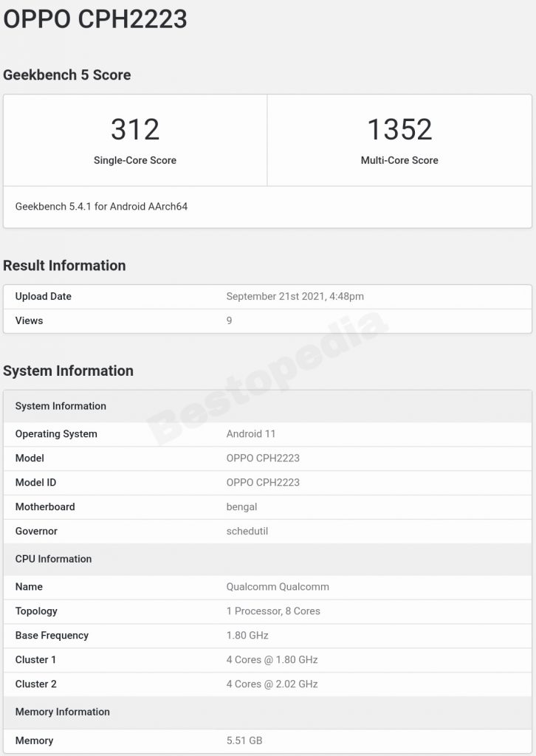The width and height of the screenshot is (536, 756).
Task: Click the Geekbench 5 Score heading
Action: [67, 75]
